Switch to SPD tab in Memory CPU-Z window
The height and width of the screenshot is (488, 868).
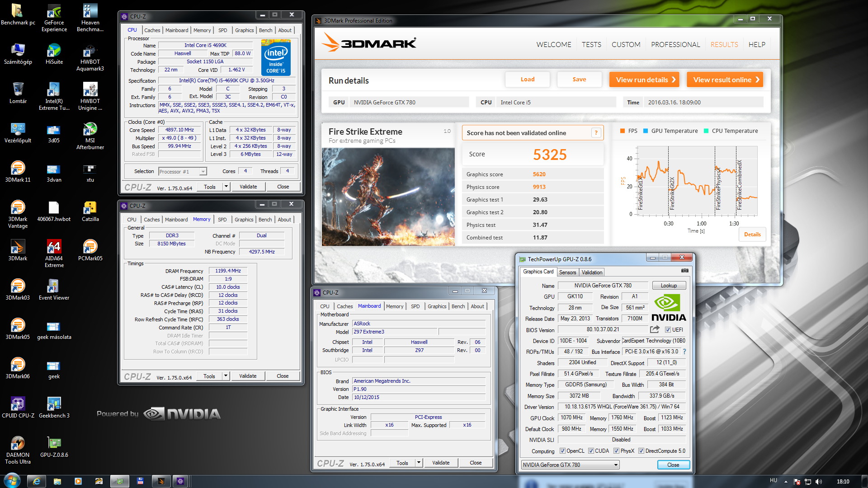222,220
